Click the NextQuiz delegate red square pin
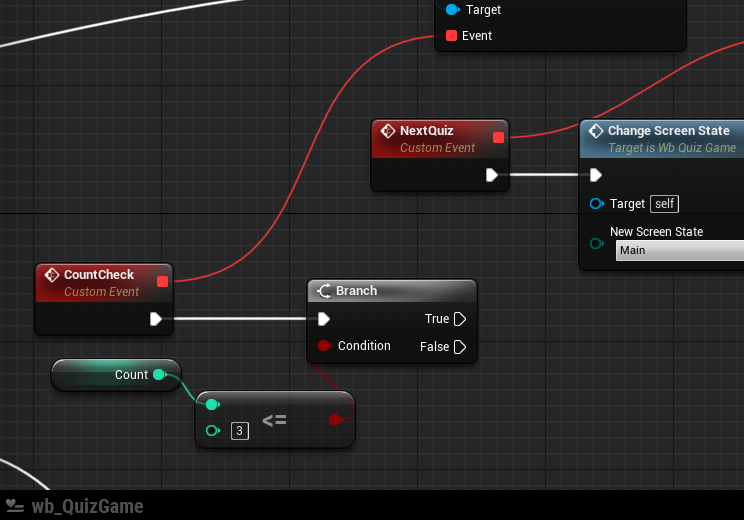The height and width of the screenshot is (520, 744). point(498,138)
